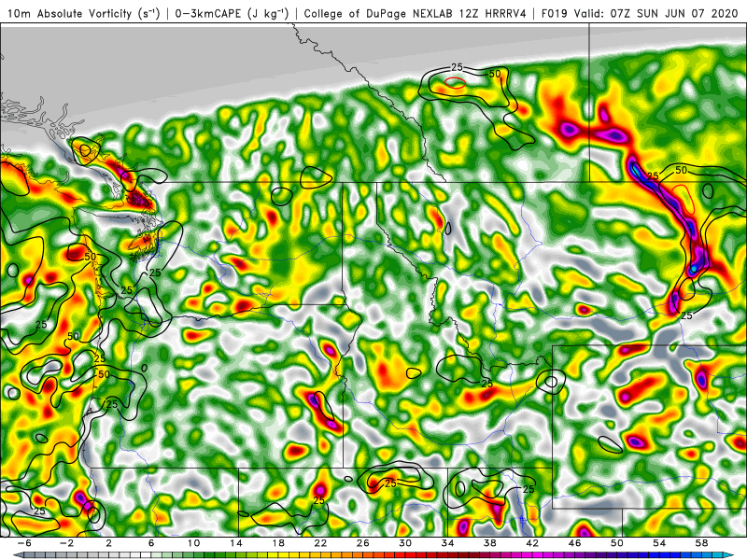747x560 pixels.
Task: Click the '30' colorbar tick label
Action: point(405,543)
